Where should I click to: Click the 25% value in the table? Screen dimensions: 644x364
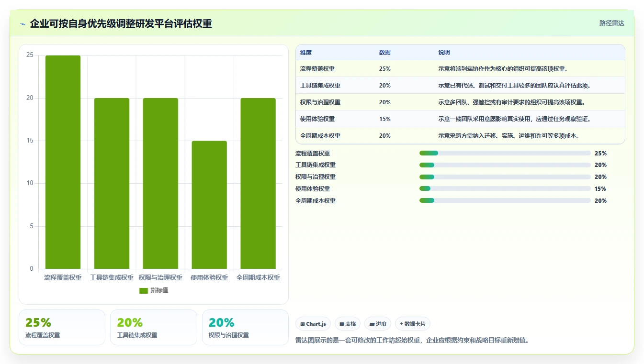coord(385,69)
